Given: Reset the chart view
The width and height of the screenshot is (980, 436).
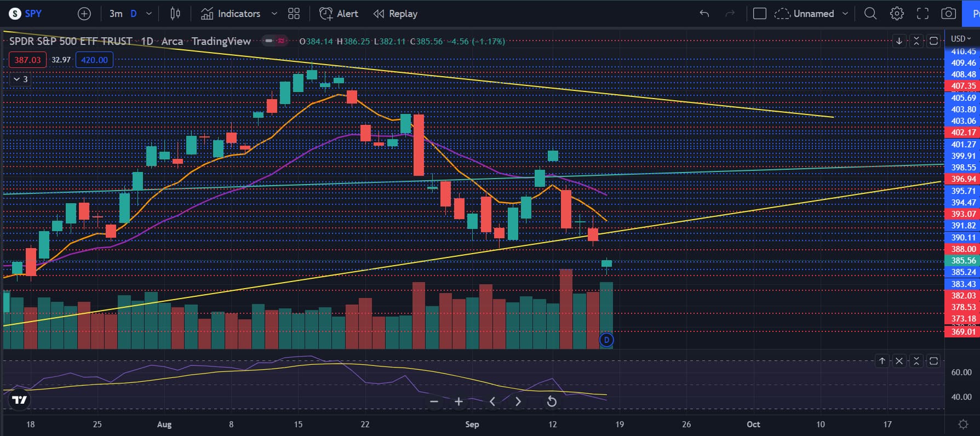Looking at the screenshot, I should click(552, 401).
